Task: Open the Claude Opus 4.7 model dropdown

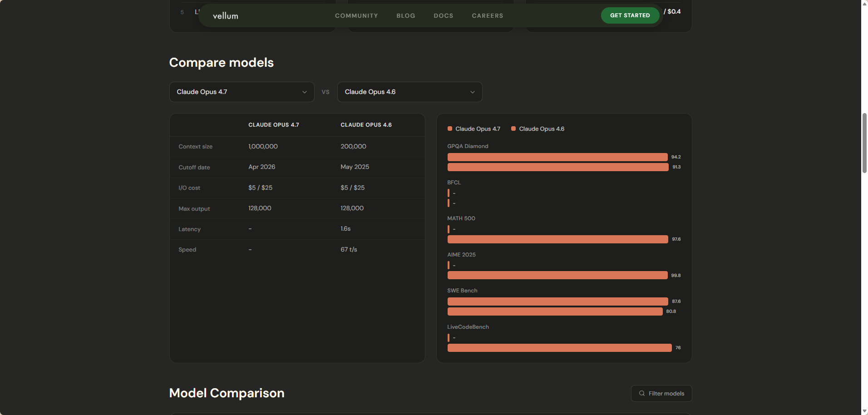Action: [242, 92]
